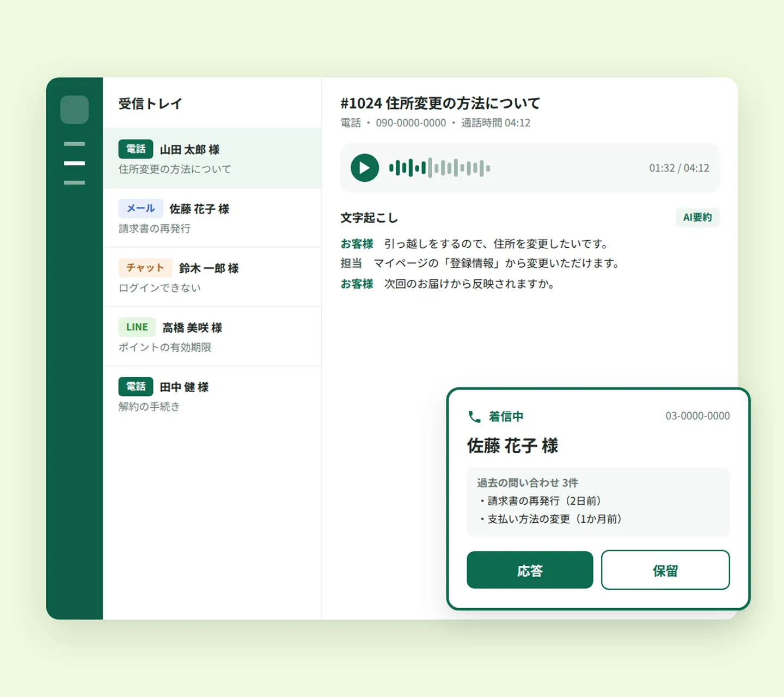784x697 pixels.
Task: Click the rounded logo square in sidebar
Action: (75, 109)
